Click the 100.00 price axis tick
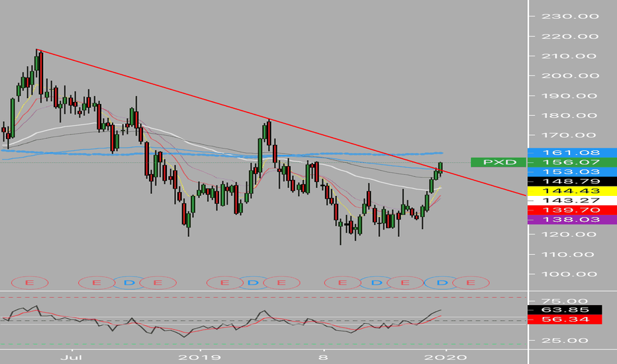This screenshot has height=364, width=617. coord(570,274)
